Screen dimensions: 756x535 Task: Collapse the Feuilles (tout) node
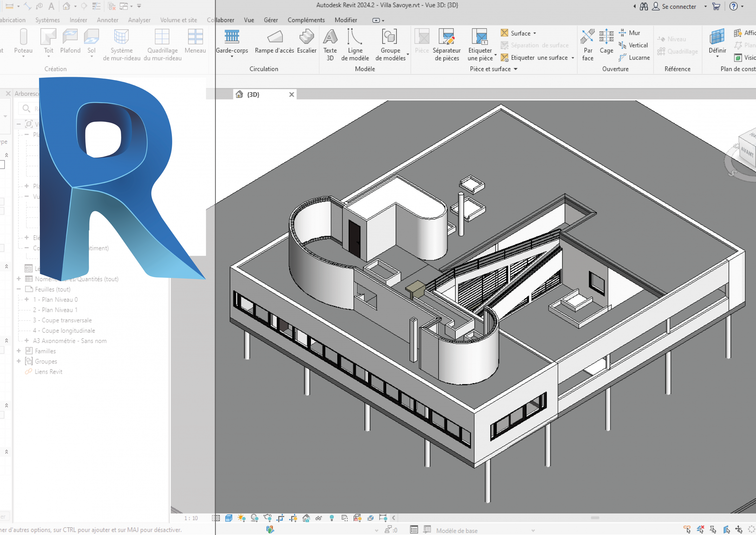click(19, 289)
